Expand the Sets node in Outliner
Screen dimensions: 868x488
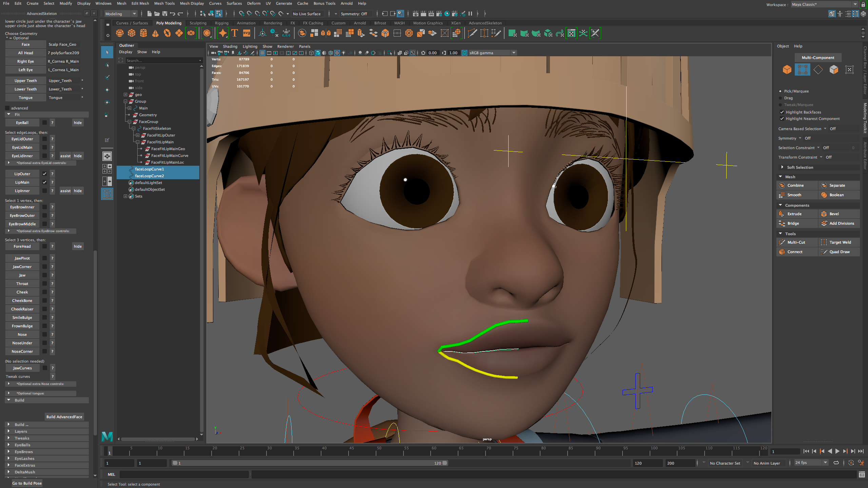tap(125, 196)
